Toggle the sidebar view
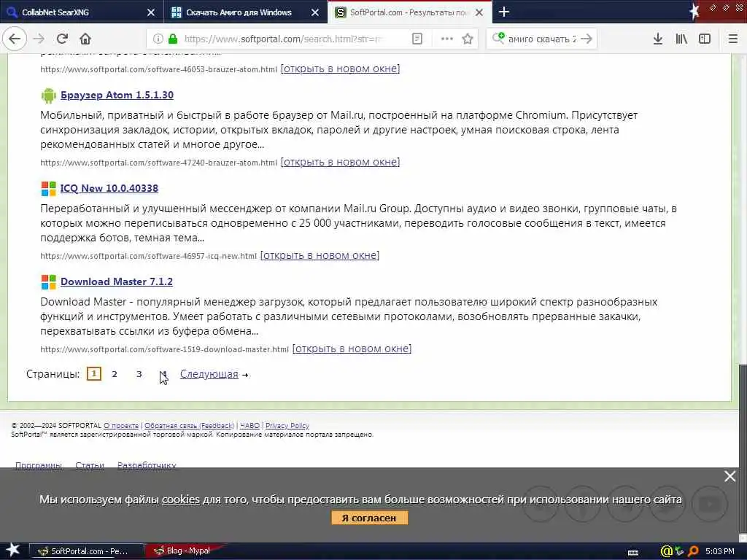Screen dimensions: 747x560 click(x=705, y=39)
